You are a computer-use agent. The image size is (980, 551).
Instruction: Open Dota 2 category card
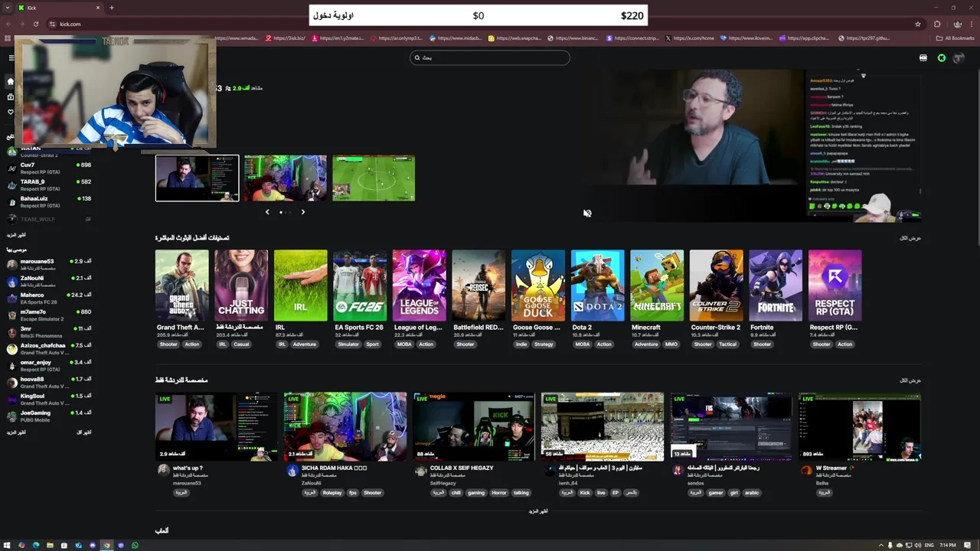pos(597,285)
